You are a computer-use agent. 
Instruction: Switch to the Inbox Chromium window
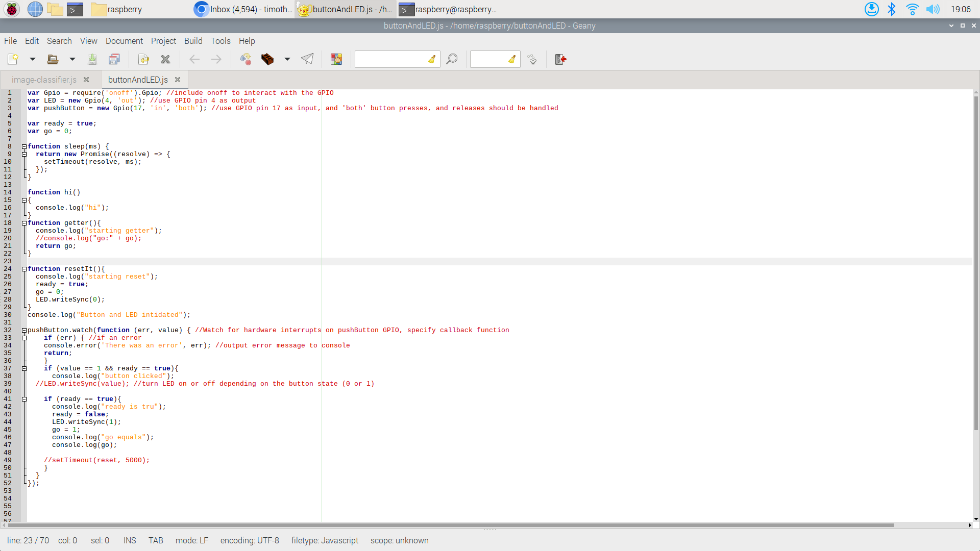243,9
